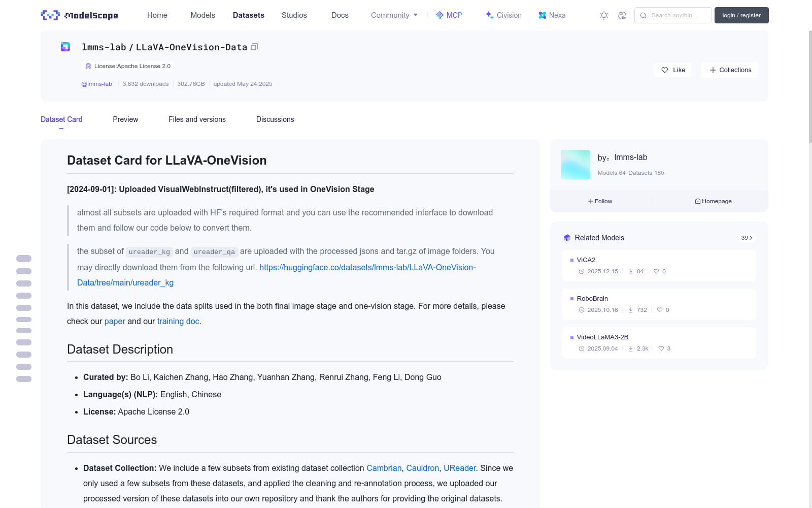Screen dimensions: 812x508
Task: Click the "ureader_qa" code text
Action: [x=214, y=252]
